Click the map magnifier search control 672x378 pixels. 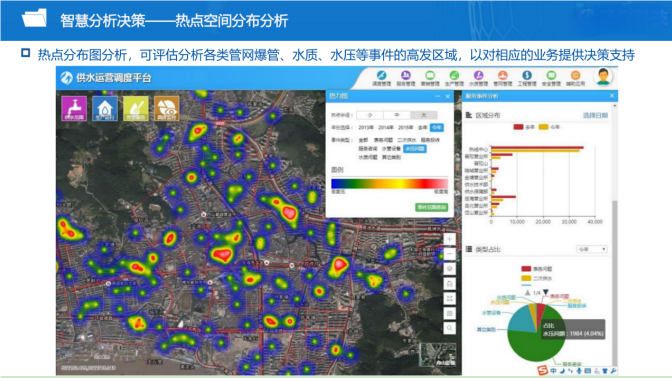pos(449,328)
